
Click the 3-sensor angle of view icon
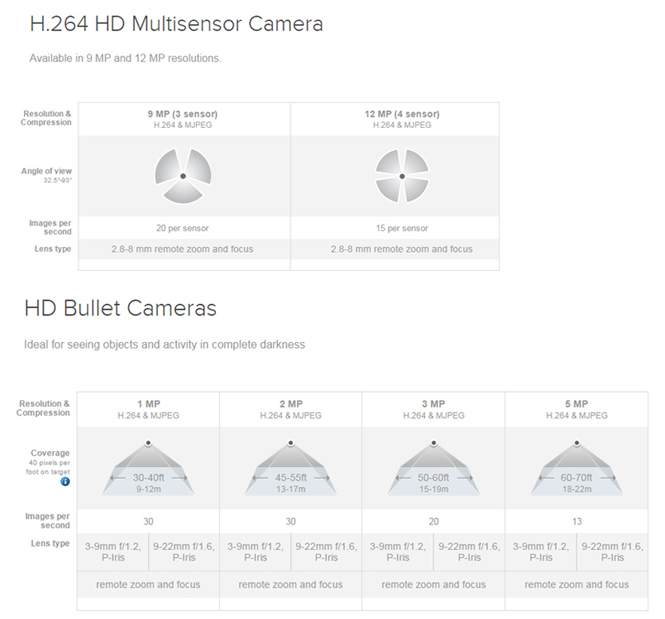coord(183,176)
